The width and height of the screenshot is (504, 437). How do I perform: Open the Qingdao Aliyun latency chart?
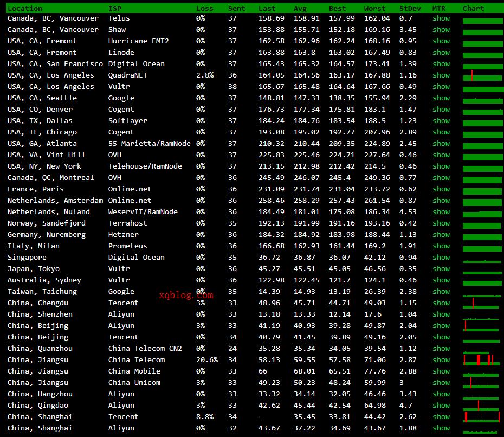click(x=481, y=406)
